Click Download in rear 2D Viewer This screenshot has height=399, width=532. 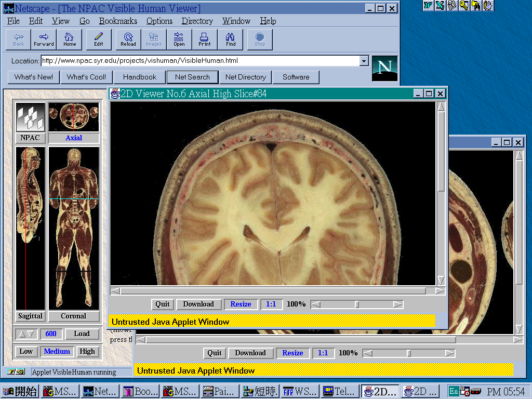250,353
